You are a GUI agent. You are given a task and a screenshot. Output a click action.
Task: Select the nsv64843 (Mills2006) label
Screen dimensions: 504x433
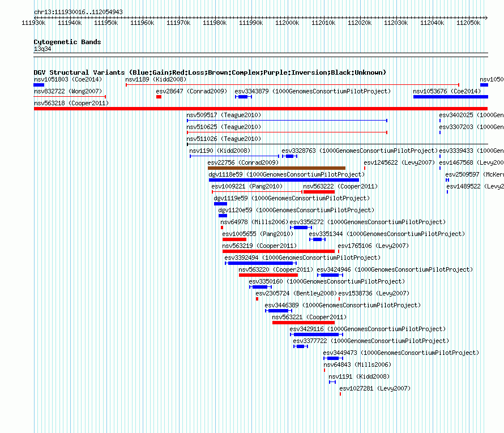pos(357,365)
